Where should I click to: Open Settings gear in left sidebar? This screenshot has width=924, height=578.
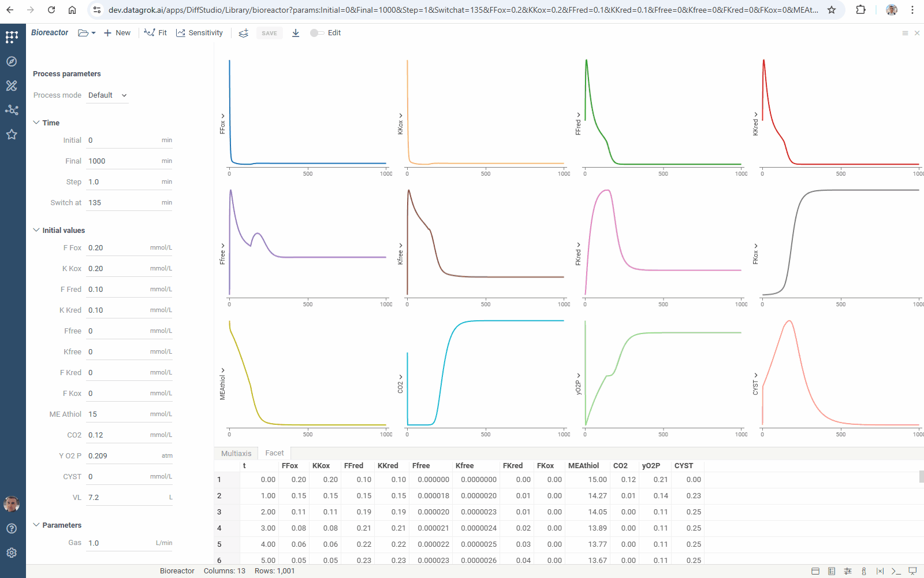(12, 553)
